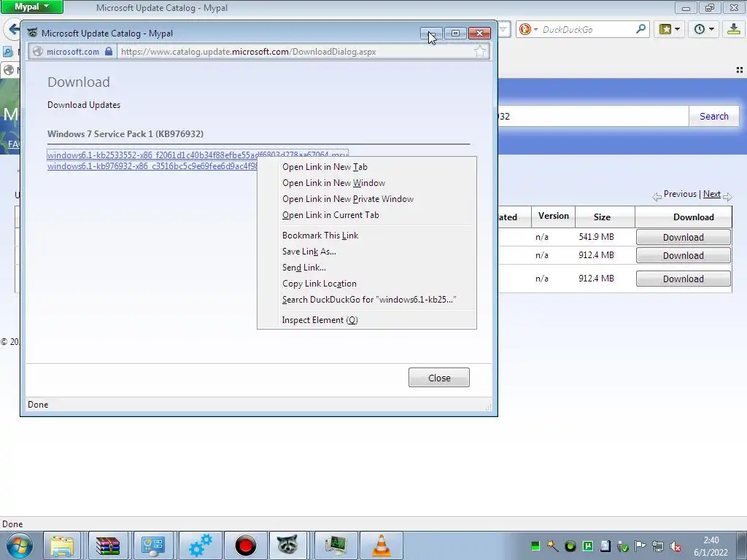Click Download button for 541.9 MB row
The height and width of the screenshot is (560, 747).
click(x=683, y=237)
